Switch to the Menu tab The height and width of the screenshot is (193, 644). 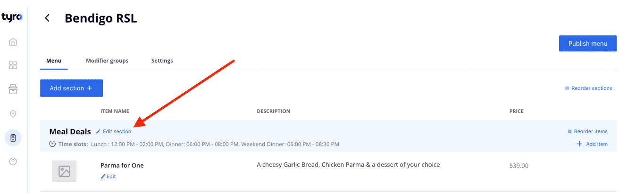click(54, 61)
